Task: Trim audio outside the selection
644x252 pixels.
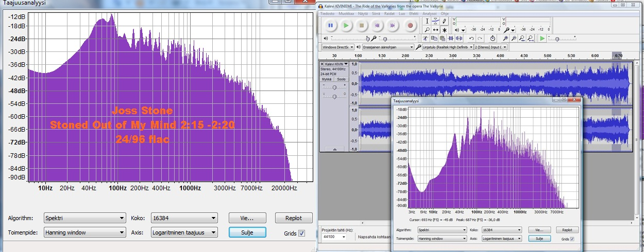Action: click(451, 39)
